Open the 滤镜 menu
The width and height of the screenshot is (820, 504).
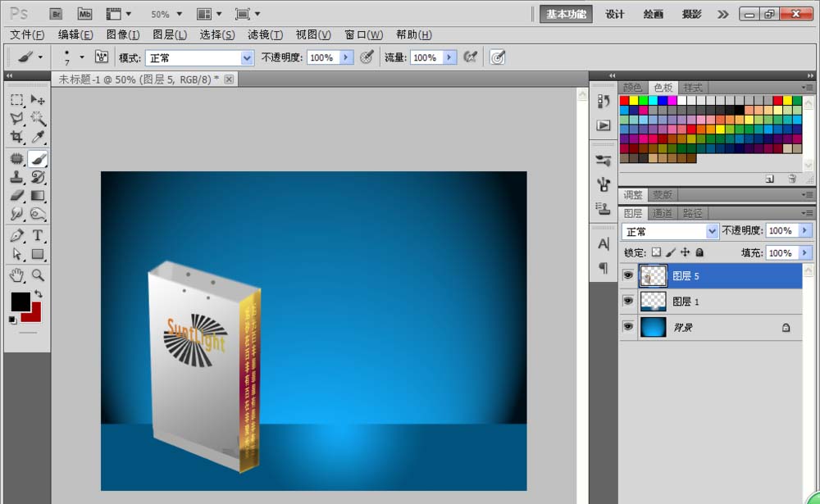coord(264,34)
